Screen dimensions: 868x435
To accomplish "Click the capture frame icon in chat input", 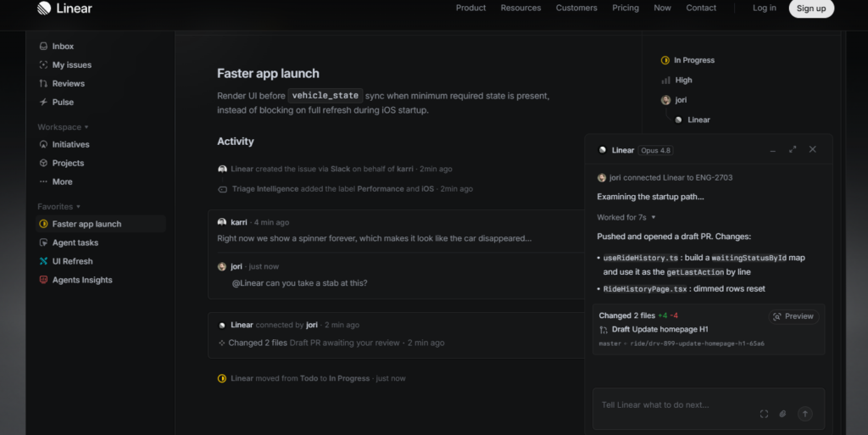I will 764,414.
